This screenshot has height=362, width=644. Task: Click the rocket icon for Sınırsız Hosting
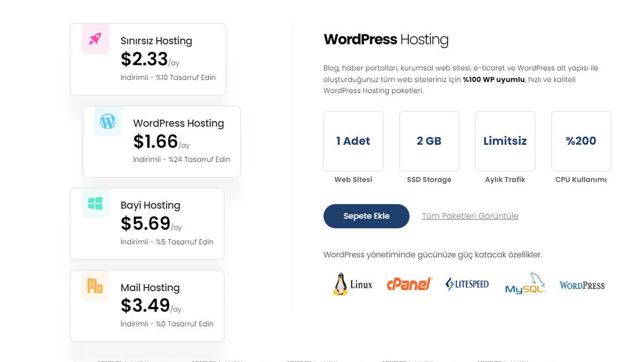[x=95, y=39]
